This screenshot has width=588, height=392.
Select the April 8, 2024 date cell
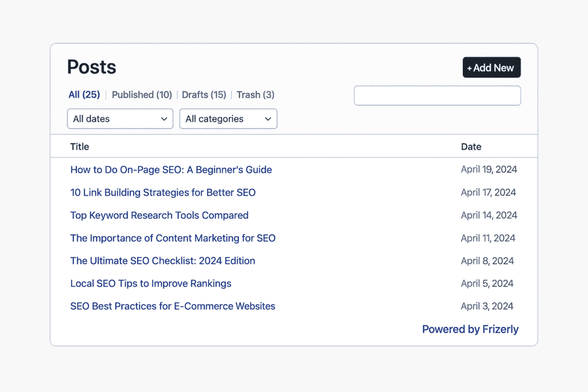(x=487, y=261)
